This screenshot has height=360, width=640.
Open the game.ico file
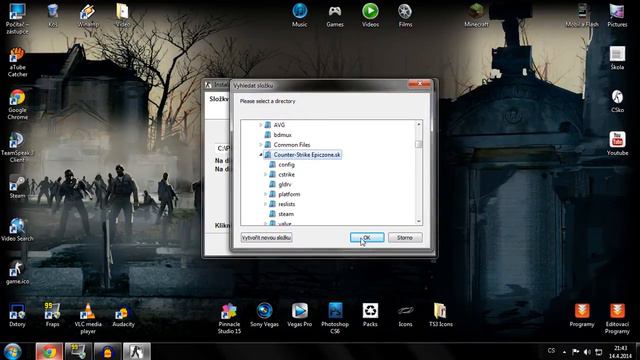[17, 272]
